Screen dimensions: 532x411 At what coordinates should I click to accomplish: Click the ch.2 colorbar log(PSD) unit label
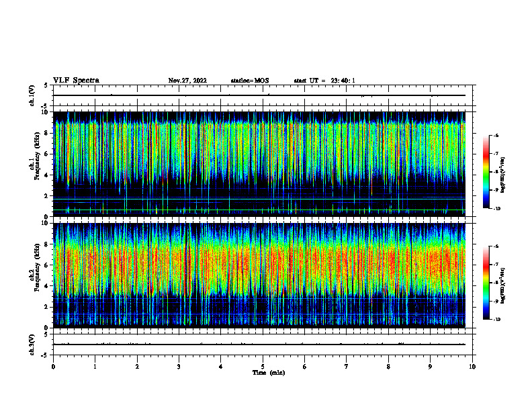coord(503,285)
